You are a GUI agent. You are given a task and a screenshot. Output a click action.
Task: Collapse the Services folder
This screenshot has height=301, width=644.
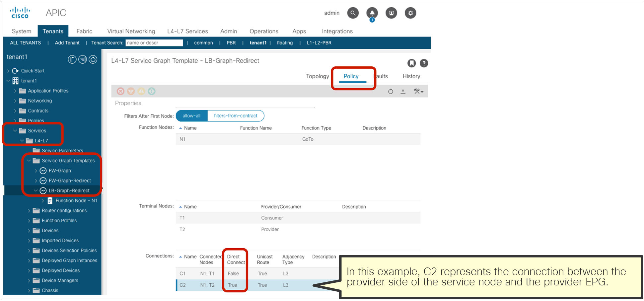15,131
